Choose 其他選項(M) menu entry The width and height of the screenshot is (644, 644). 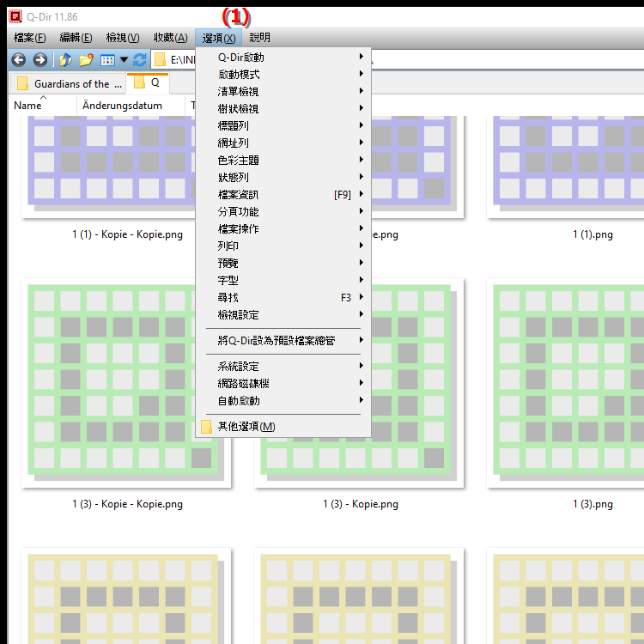[283, 427]
